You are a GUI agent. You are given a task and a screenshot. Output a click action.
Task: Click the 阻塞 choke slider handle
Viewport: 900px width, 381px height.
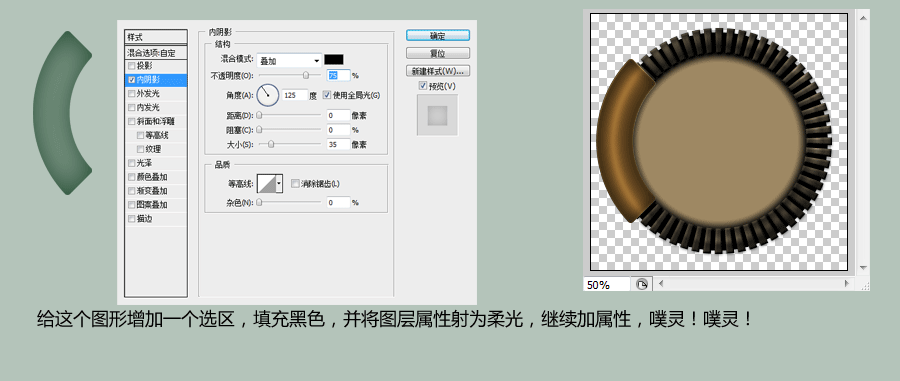coord(259,130)
